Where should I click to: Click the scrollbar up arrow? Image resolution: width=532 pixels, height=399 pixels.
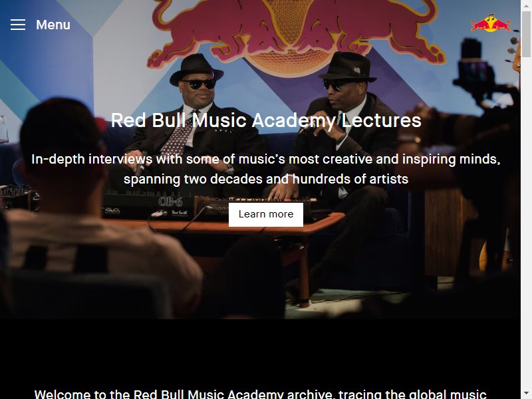click(x=526, y=5)
